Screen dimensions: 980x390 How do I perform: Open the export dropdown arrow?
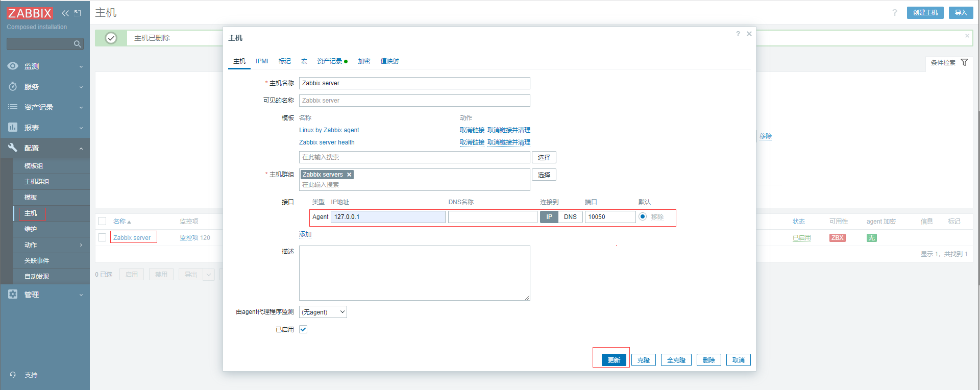[208, 275]
